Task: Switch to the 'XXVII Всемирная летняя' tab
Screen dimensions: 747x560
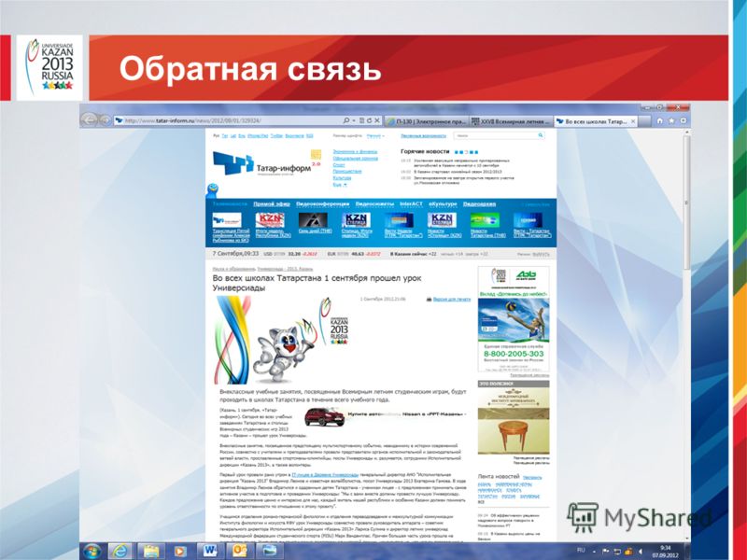Action: (511, 122)
